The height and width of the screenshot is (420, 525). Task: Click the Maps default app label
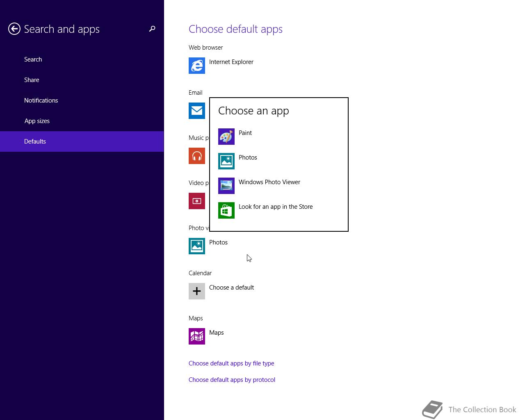(x=217, y=333)
